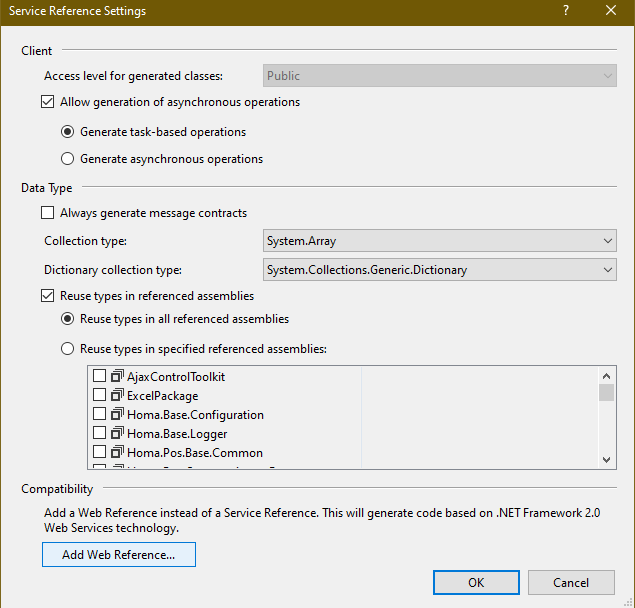Screen dimensions: 635x608
Task: Click the assembly list scroll down arrow
Action: pos(606,459)
